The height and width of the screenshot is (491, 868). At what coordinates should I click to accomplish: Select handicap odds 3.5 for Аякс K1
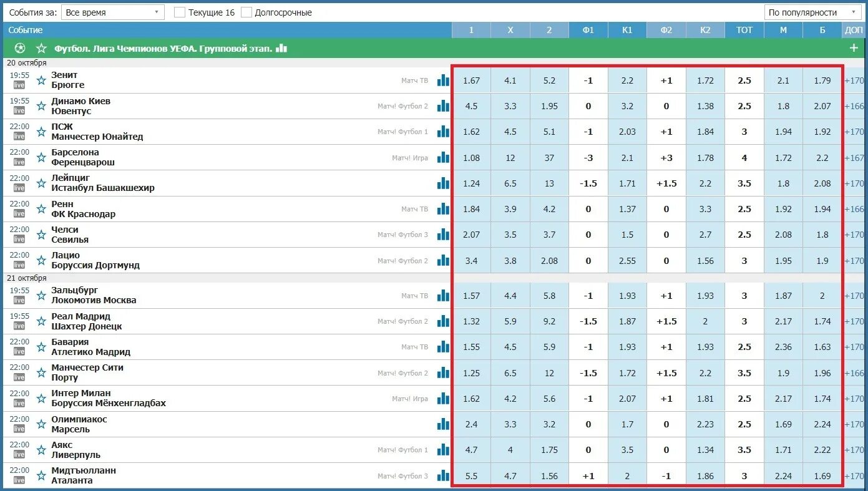(x=627, y=450)
